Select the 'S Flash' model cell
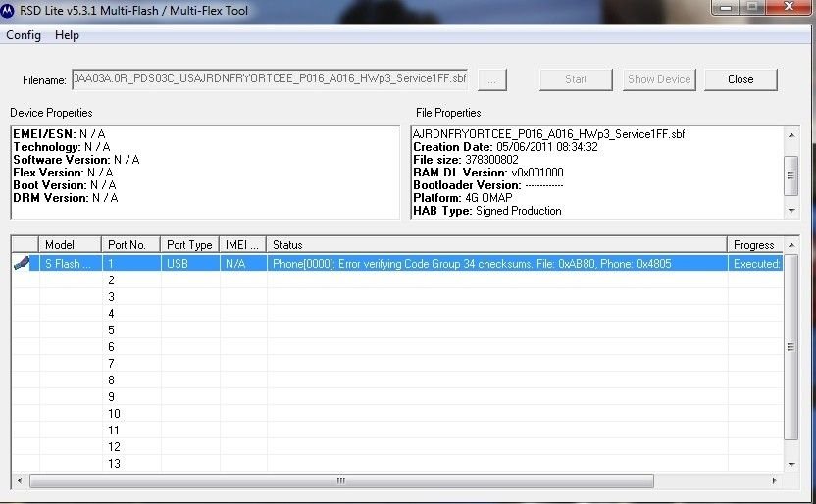Screen dimensions: 816x504 71,263
